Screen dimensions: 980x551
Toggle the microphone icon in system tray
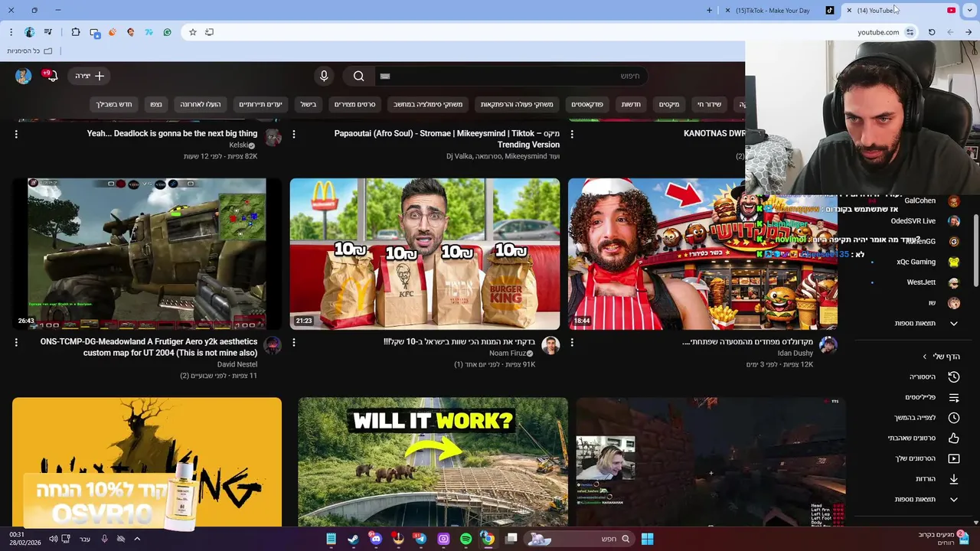click(x=104, y=539)
